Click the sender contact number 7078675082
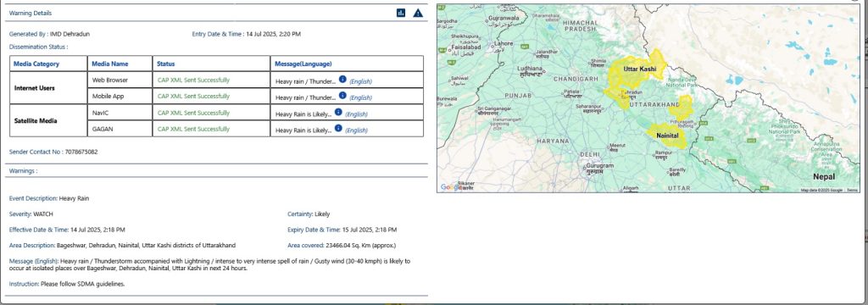 (81, 152)
